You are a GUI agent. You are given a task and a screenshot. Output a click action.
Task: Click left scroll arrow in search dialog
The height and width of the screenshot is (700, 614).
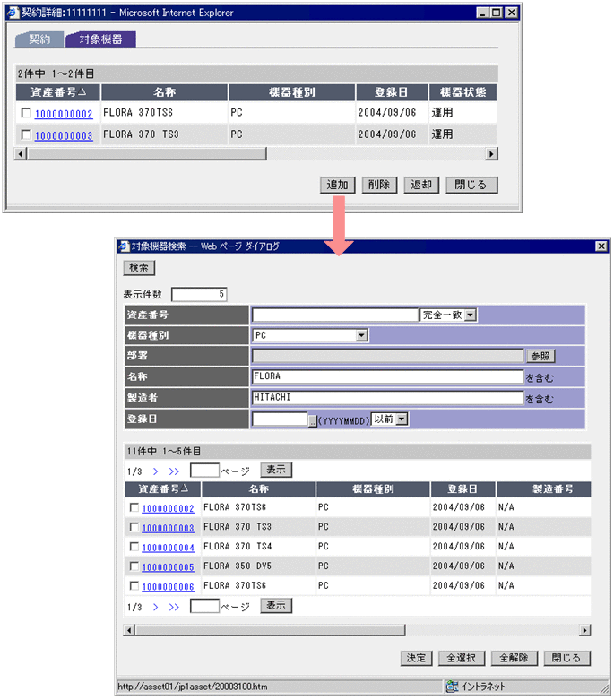pyautogui.click(x=129, y=630)
